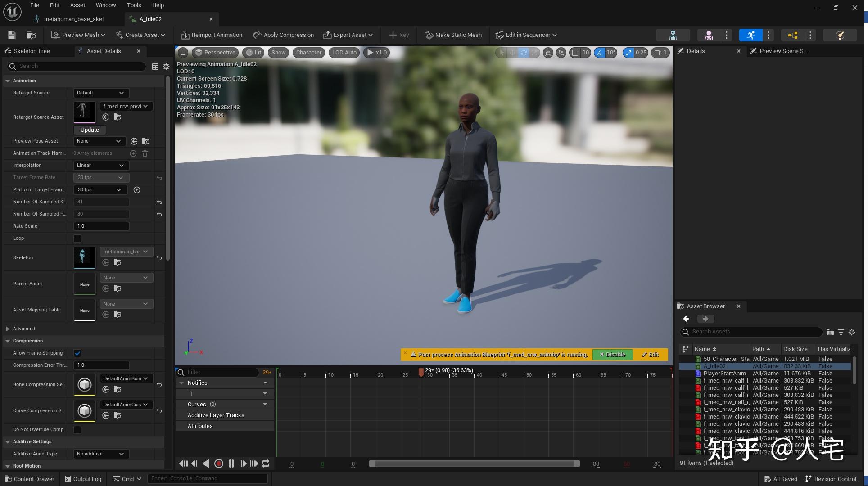Screen dimensions: 868x486
Task: Disable the post process Animation Blueprint
Action: (x=612, y=355)
